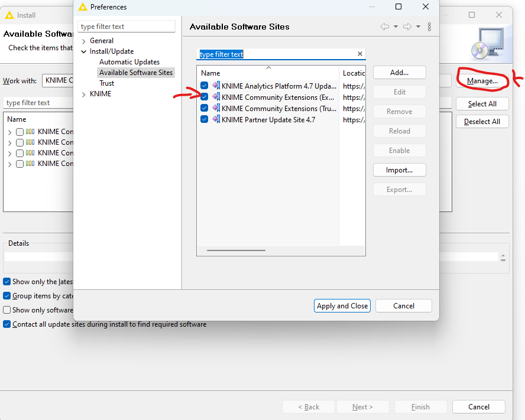Click third KNIME category icon in Install list
Image resolution: width=525 pixels, height=420 pixels.
[30, 152]
